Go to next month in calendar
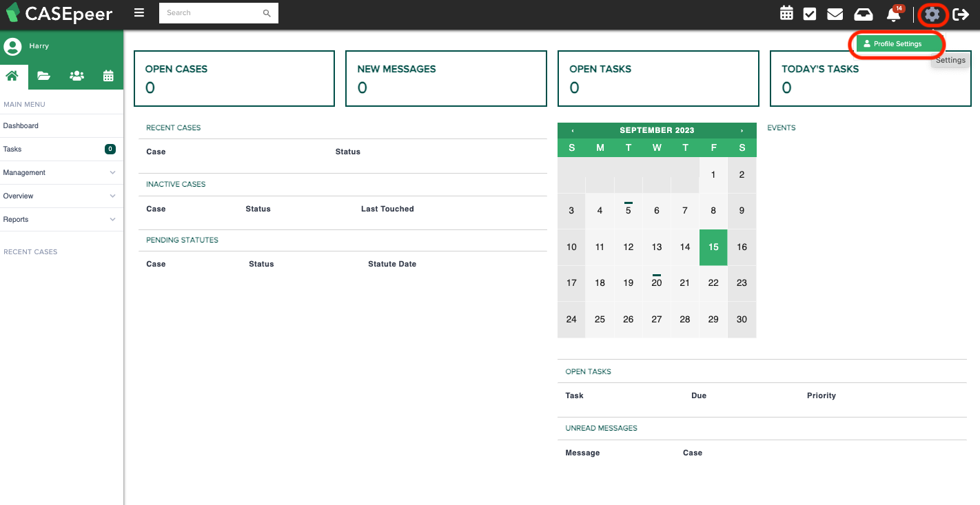Viewport: 980px width, 505px height. coord(742,130)
